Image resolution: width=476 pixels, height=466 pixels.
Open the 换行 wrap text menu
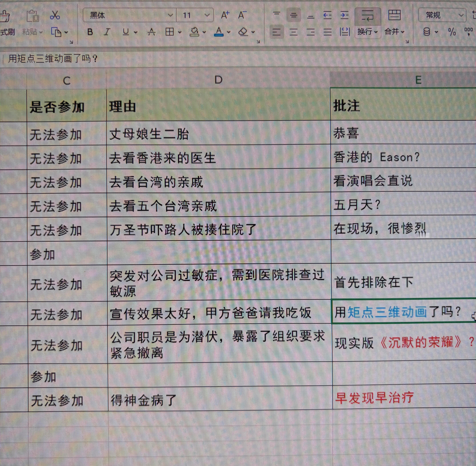tap(367, 32)
